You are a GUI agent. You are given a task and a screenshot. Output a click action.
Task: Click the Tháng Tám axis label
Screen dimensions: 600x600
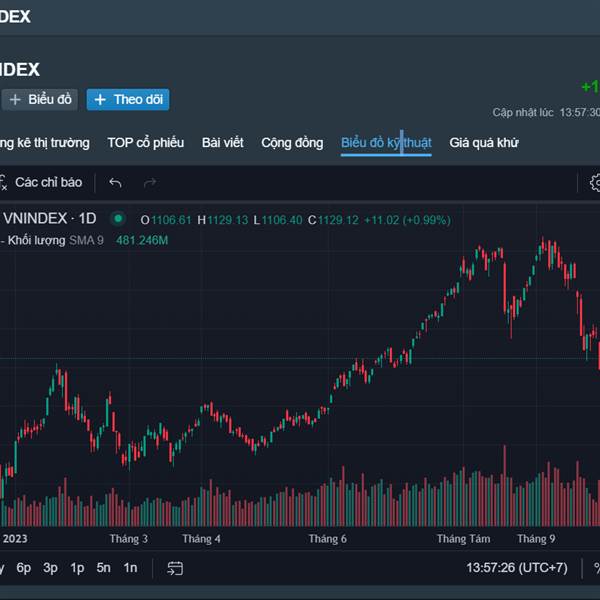tap(463, 539)
